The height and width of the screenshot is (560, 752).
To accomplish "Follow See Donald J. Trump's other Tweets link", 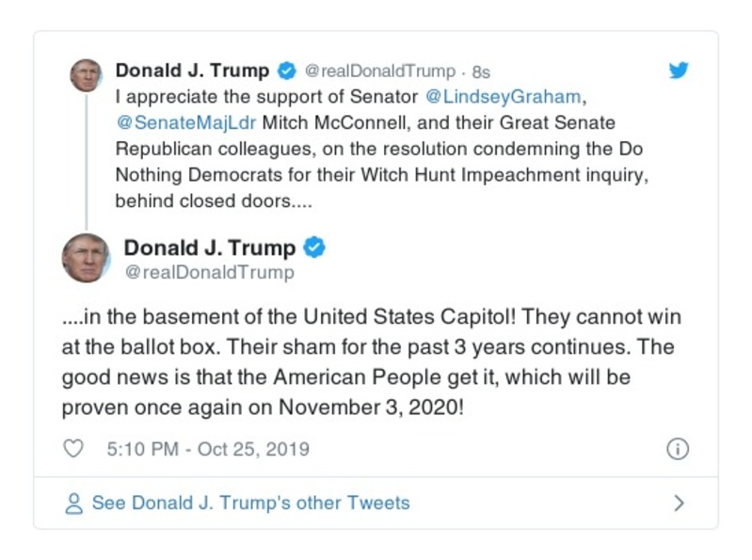I will (x=250, y=504).
